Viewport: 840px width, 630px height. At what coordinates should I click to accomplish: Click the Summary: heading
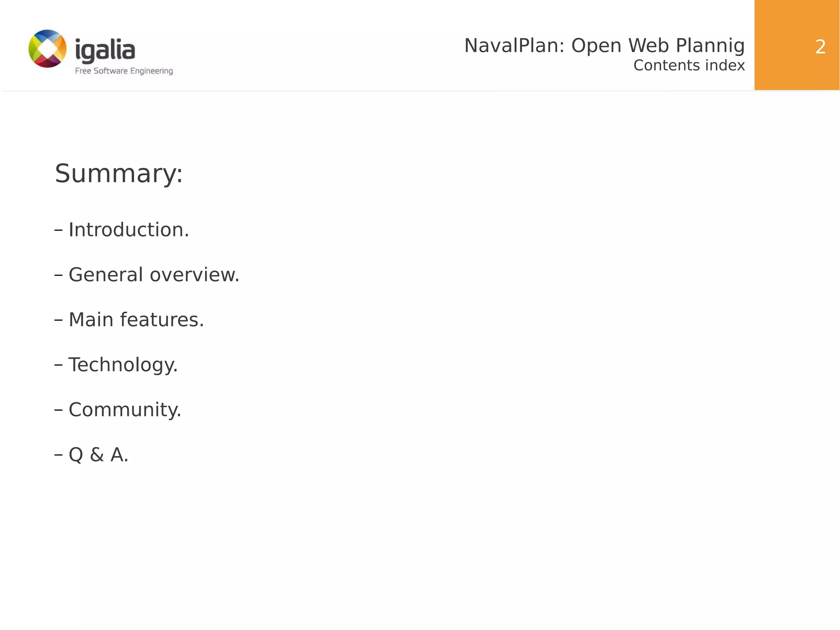click(x=119, y=174)
